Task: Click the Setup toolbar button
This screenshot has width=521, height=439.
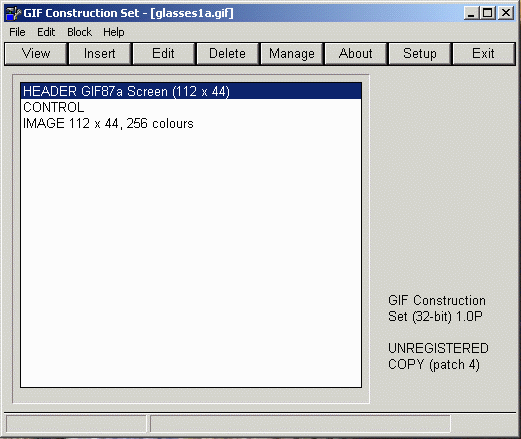Action: [x=420, y=54]
